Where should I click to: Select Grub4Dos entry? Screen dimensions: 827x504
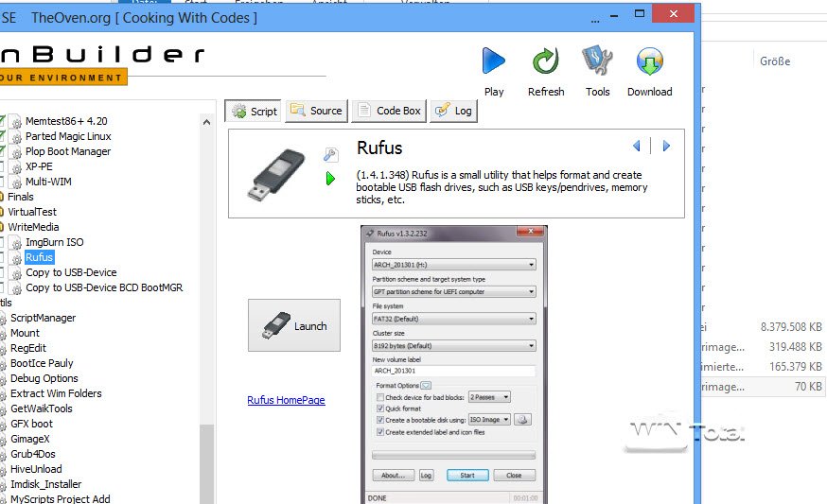tap(33, 454)
